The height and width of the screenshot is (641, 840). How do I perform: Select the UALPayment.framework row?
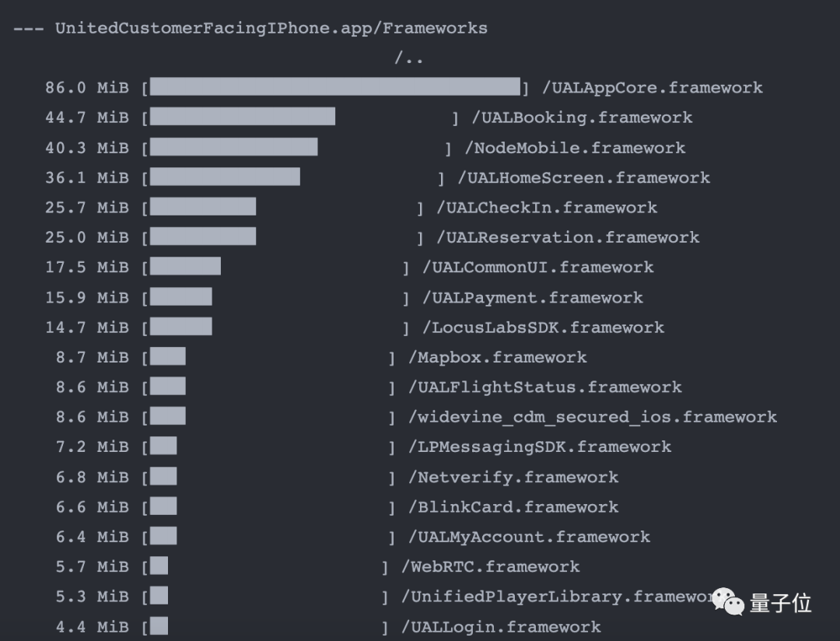pyautogui.click(x=533, y=298)
